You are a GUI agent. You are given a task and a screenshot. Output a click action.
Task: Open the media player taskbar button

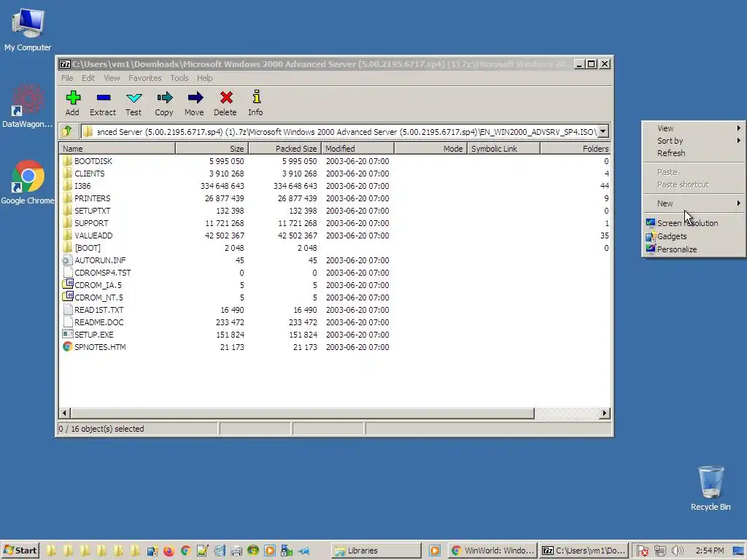coord(435,551)
